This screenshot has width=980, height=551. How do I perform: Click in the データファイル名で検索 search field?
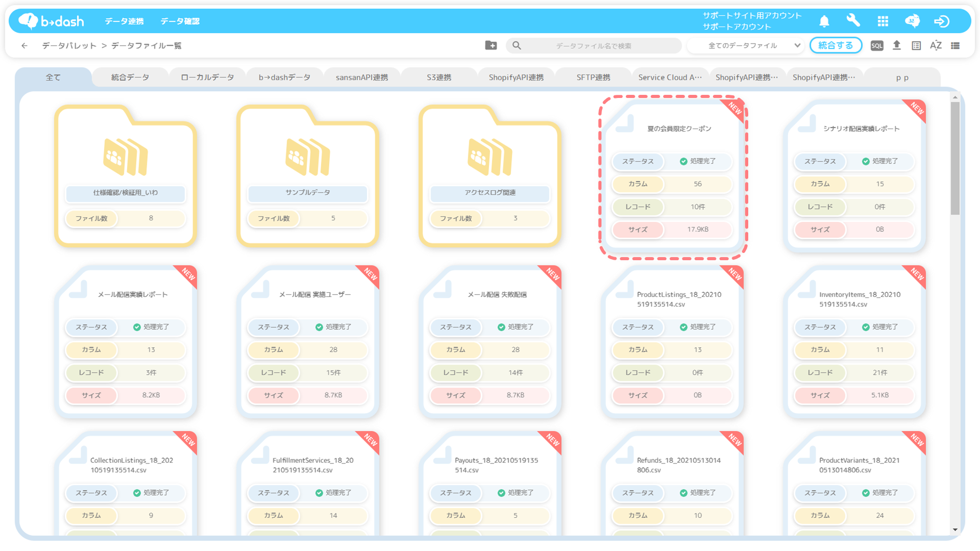(x=594, y=46)
